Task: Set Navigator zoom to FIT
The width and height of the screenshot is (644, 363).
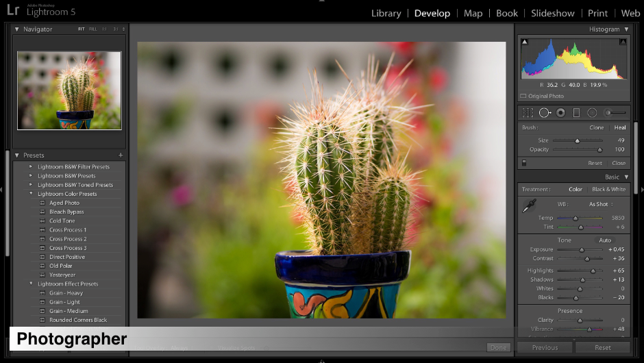Action: click(82, 29)
